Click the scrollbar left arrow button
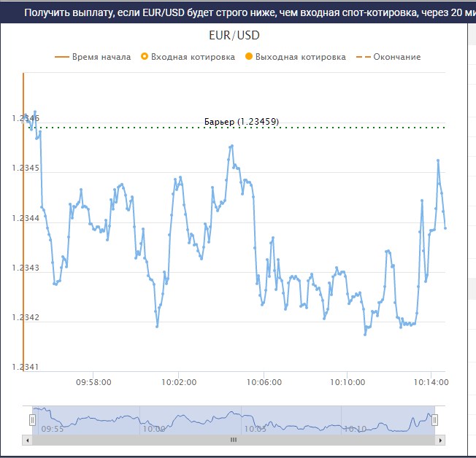This screenshot has width=476, height=458. tap(27, 440)
